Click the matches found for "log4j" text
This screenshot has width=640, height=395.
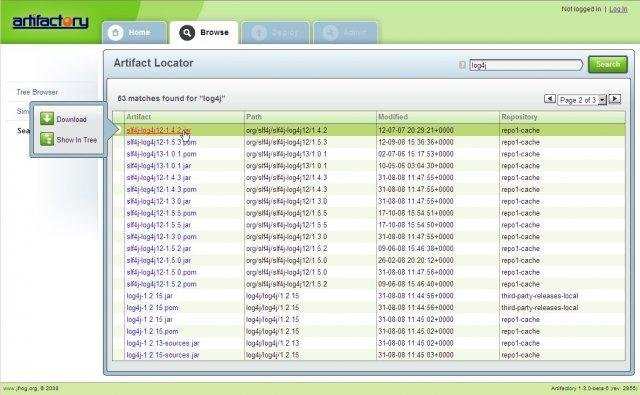pos(171,98)
